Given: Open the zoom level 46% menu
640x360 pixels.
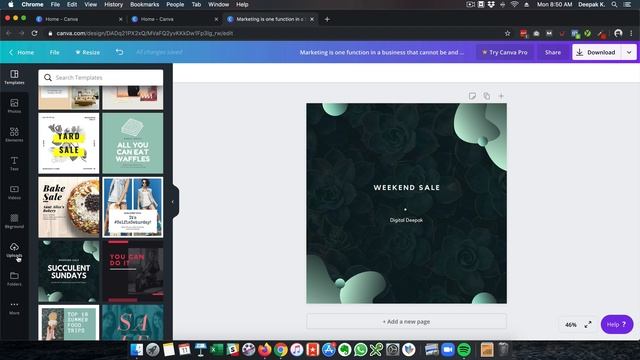Looking at the screenshot, I should click(x=571, y=325).
